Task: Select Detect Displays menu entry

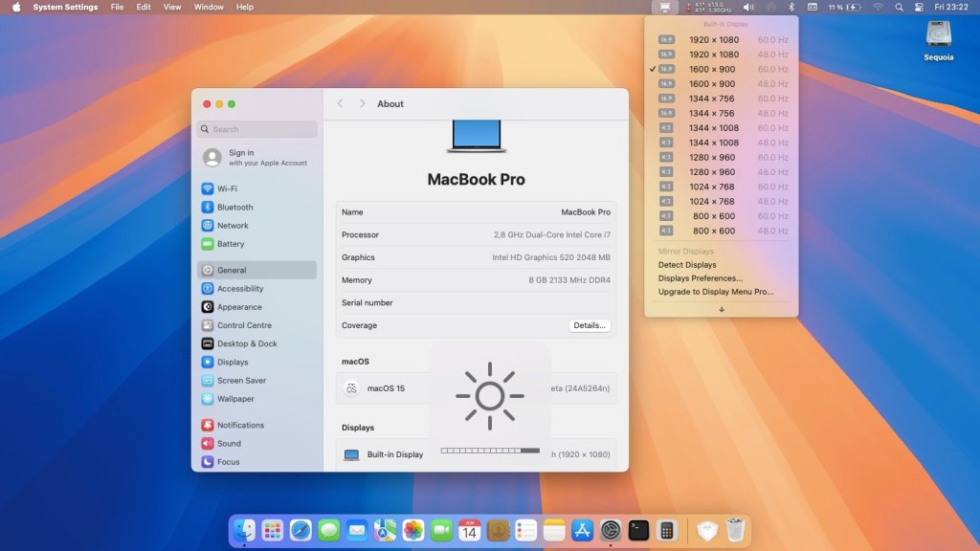Action: pyautogui.click(x=687, y=265)
